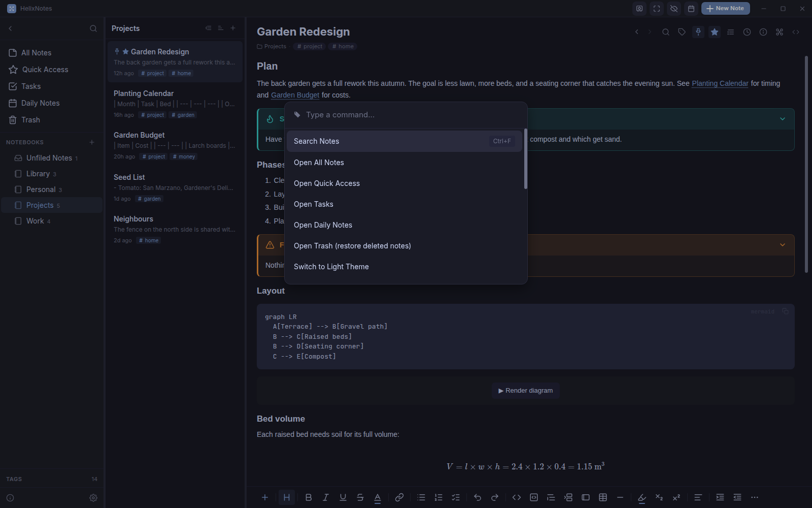Choose Open Daily Notes command
812x508 pixels.
click(x=404, y=225)
